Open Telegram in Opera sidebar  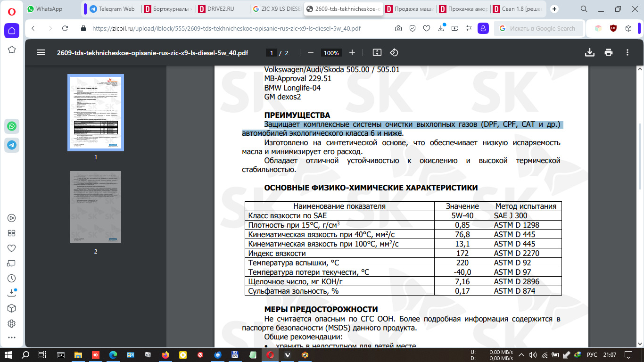[x=12, y=145]
